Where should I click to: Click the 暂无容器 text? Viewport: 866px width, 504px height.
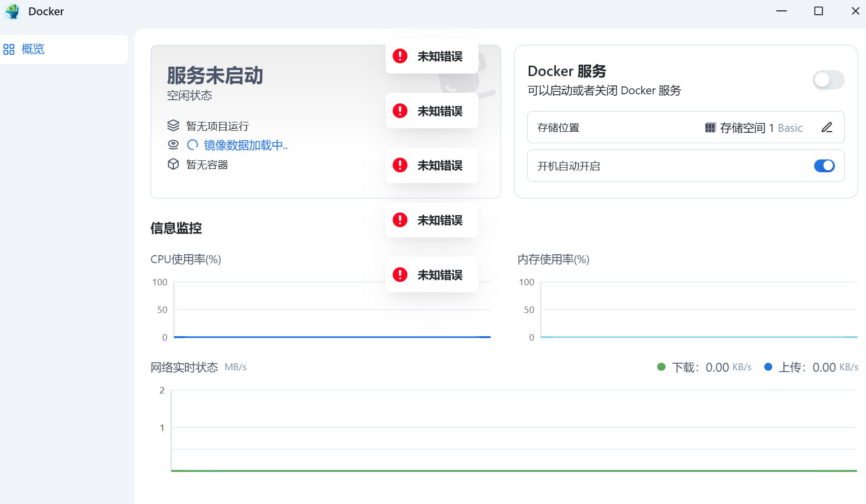[207, 165]
